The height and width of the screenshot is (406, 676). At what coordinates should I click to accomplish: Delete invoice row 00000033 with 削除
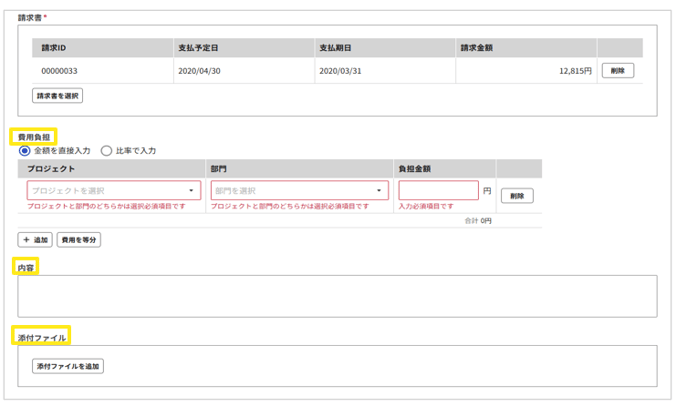tap(617, 71)
